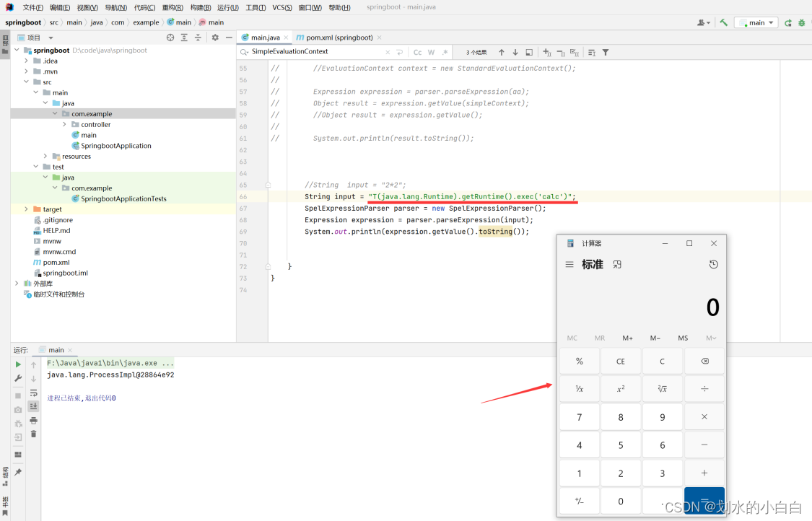Close the main run tab
The image size is (812, 521).
70,350
